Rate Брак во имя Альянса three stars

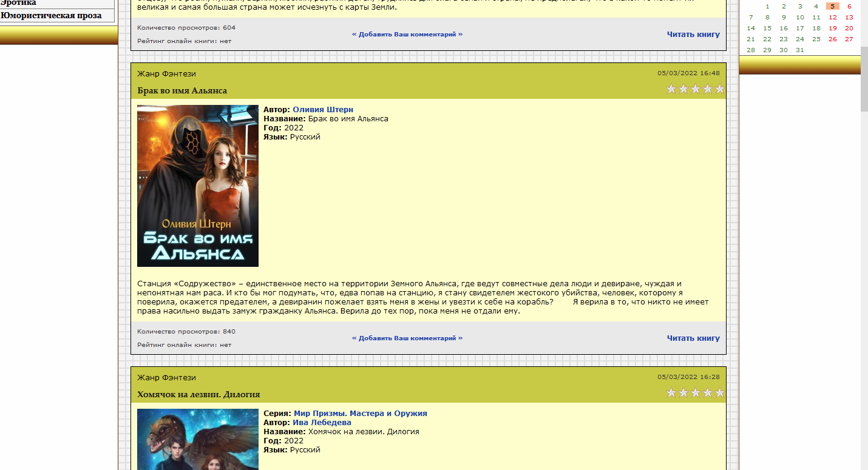point(696,89)
